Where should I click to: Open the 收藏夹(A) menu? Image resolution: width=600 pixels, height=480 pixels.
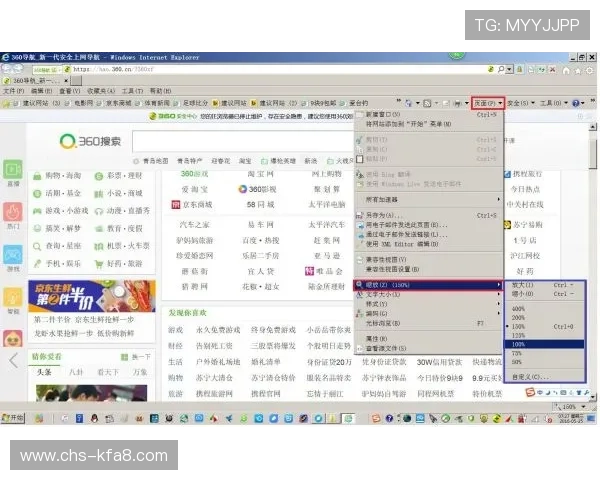click(x=101, y=91)
